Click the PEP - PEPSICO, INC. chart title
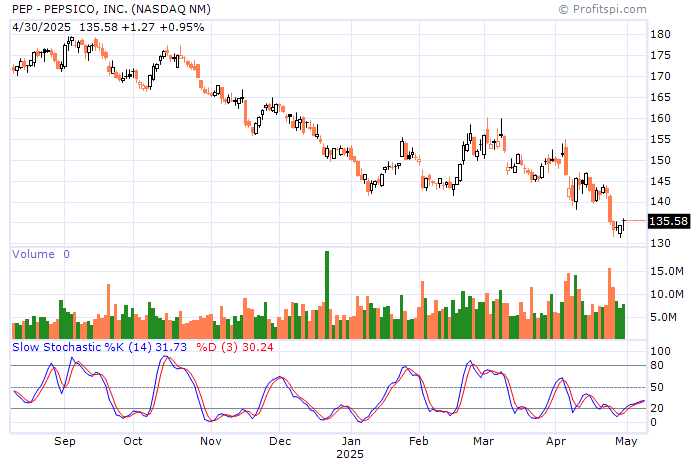This screenshot has width=700, height=464. click(x=111, y=9)
